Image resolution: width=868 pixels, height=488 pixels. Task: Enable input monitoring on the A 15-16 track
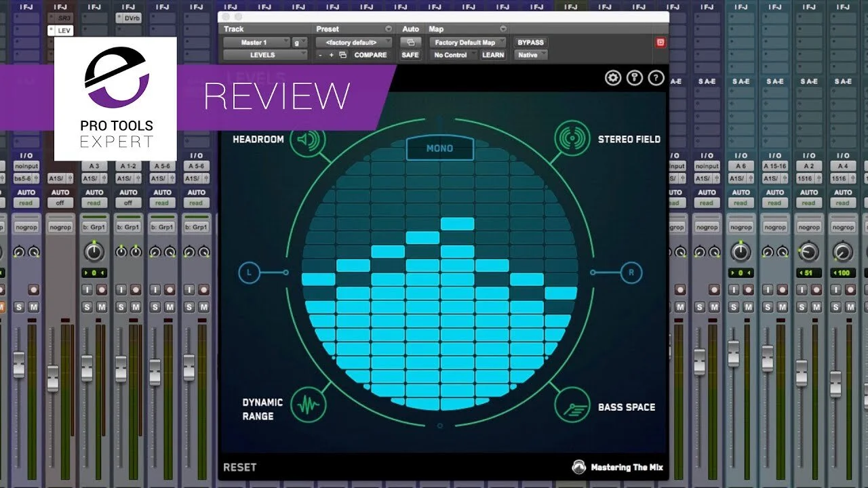click(x=767, y=289)
